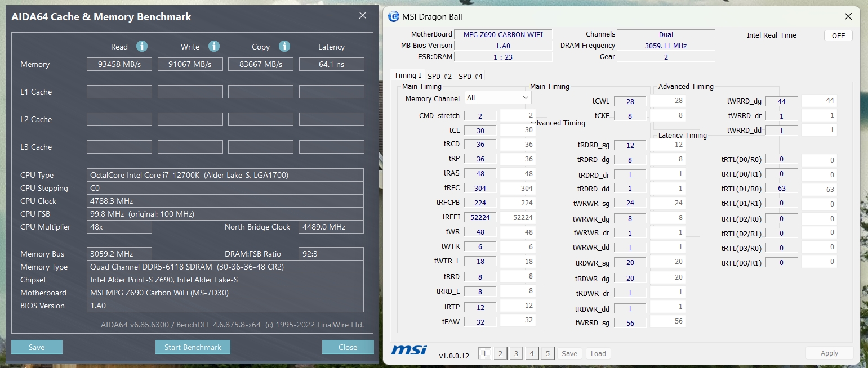Click the DRAM Frequency 3059.11 MHz value
868x368 pixels.
click(666, 46)
